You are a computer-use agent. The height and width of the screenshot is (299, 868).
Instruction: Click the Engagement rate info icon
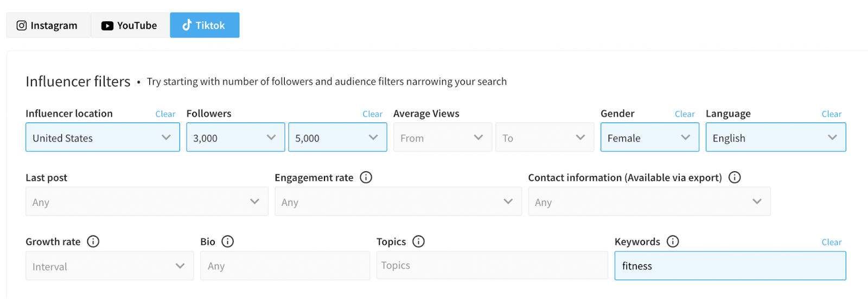click(x=366, y=178)
